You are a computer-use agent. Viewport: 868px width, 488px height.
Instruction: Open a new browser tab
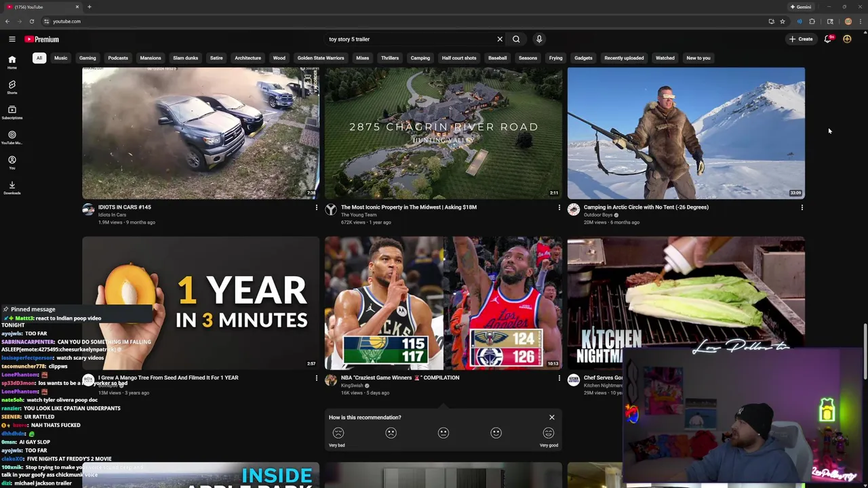[x=89, y=7]
